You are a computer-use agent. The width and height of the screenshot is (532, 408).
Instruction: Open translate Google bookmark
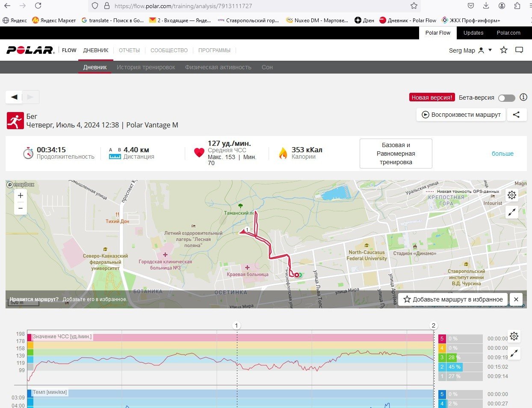tap(112, 20)
